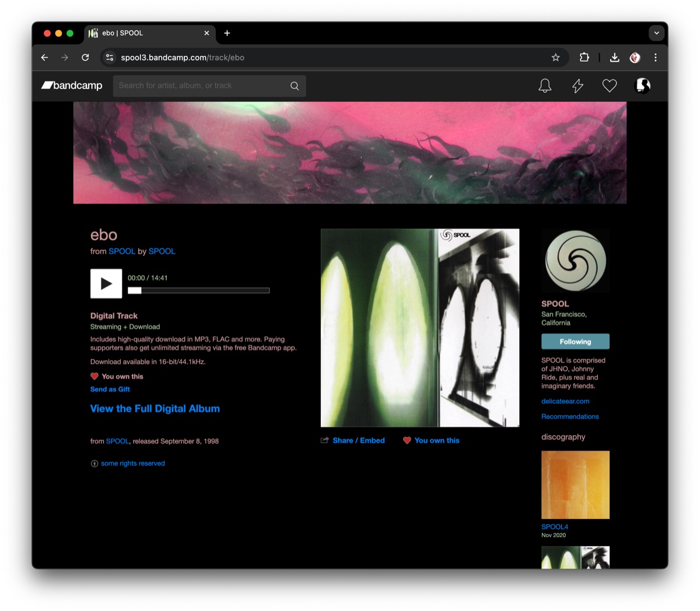Click 'You own this' under album art
Viewport: 700px width, 611px height.
pos(437,440)
